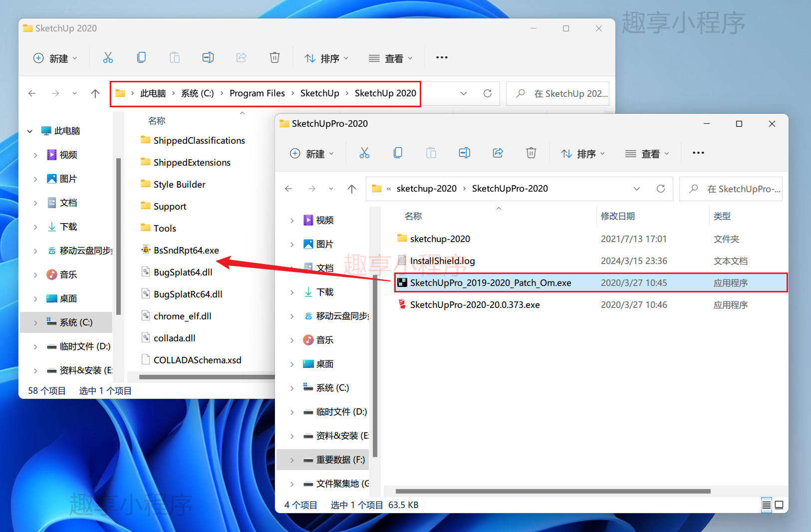Viewport: 811px width, 532px height.
Task: Click Cut icon in SketchUpPro-2020 window
Action: pyautogui.click(x=364, y=153)
